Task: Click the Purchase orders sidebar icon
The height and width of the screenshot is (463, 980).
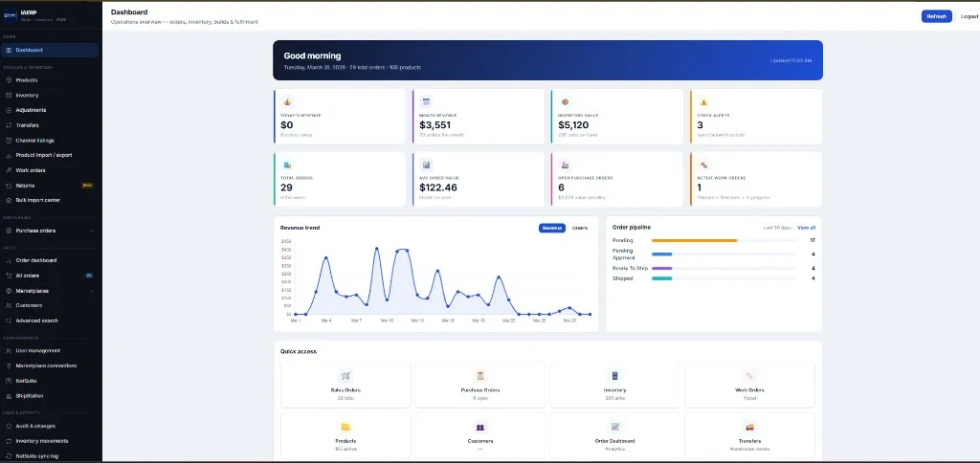Action: [x=9, y=231]
